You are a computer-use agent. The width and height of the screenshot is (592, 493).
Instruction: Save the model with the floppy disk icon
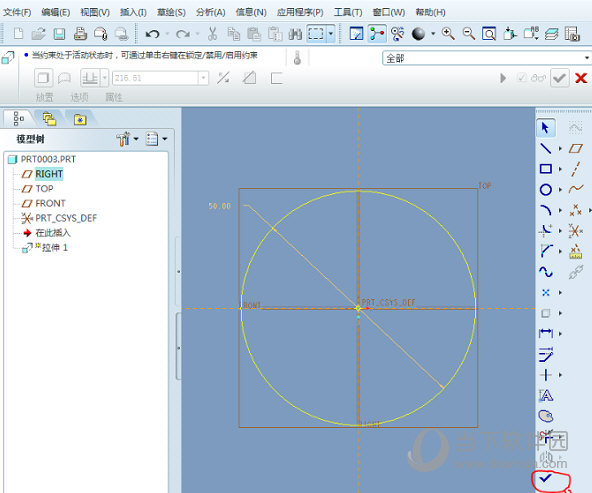click(x=59, y=34)
